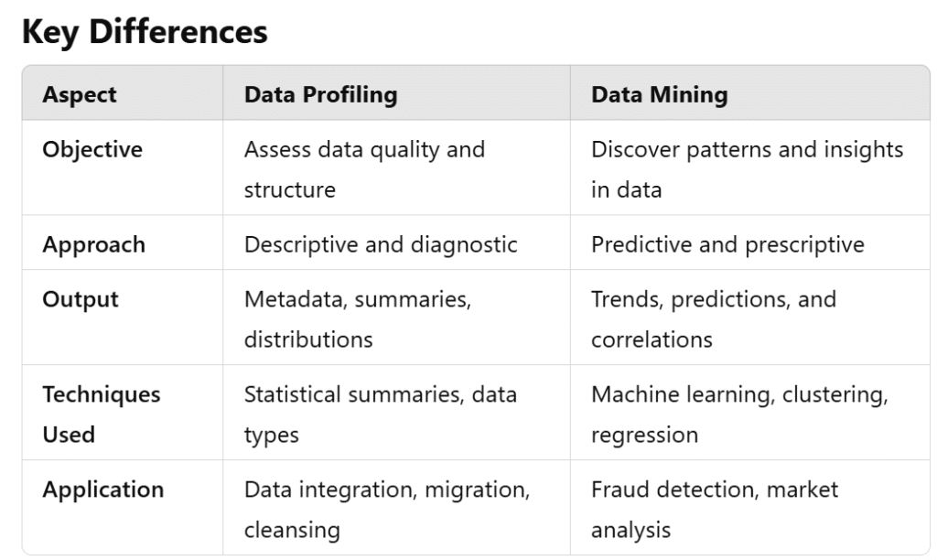Viewport: 937px width, 560px height.
Task: Click the Data Profiling column header
Action: tap(320, 95)
